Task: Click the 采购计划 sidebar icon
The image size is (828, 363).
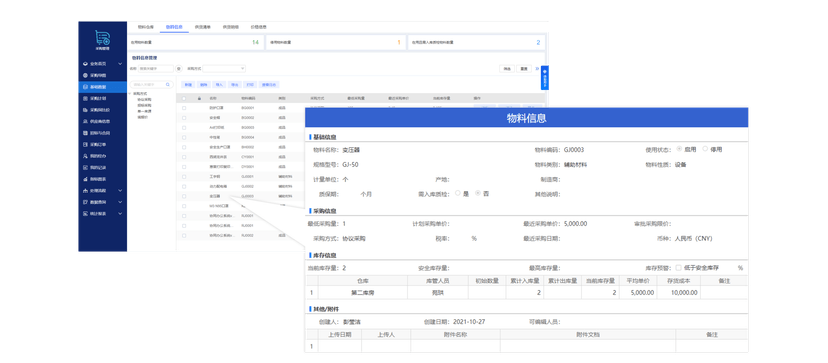Action: click(86, 98)
